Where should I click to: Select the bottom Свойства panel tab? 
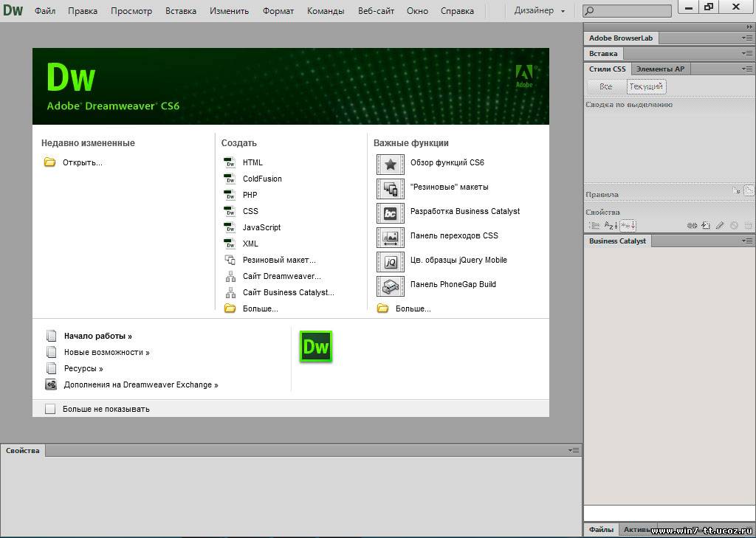click(23, 450)
